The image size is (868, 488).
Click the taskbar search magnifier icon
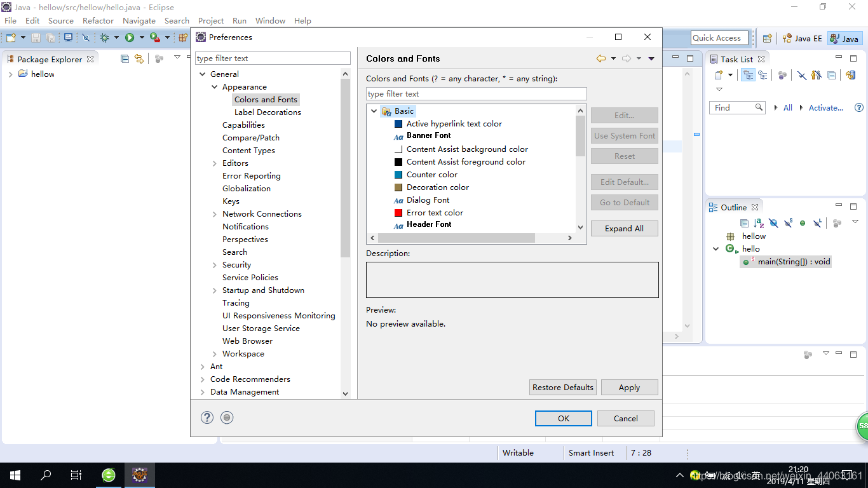click(46, 475)
